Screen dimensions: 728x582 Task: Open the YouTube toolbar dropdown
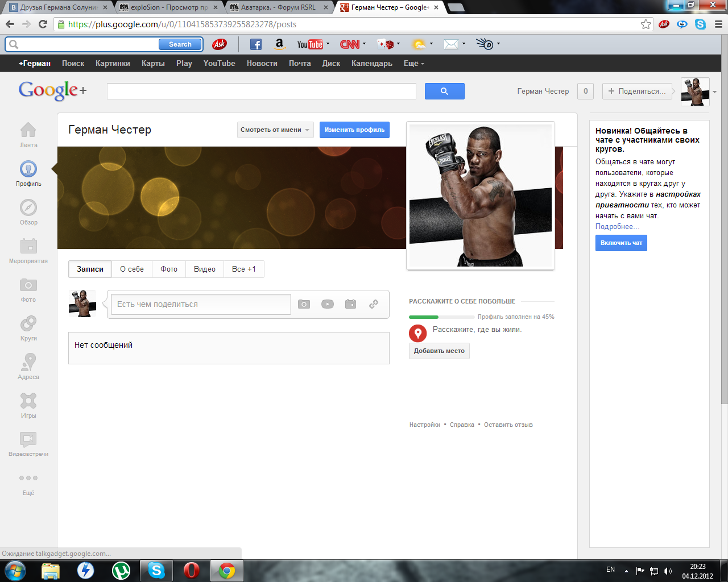[x=328, y=44]
